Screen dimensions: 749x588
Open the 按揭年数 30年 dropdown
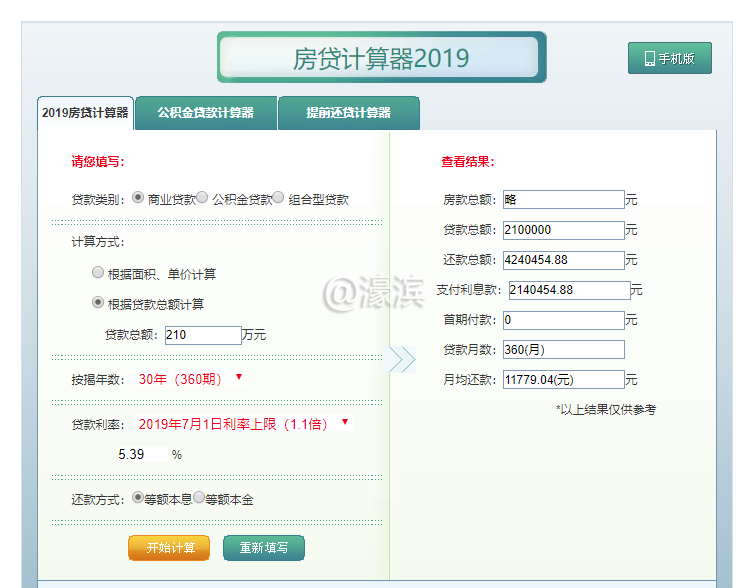click(x=191, y=379)
